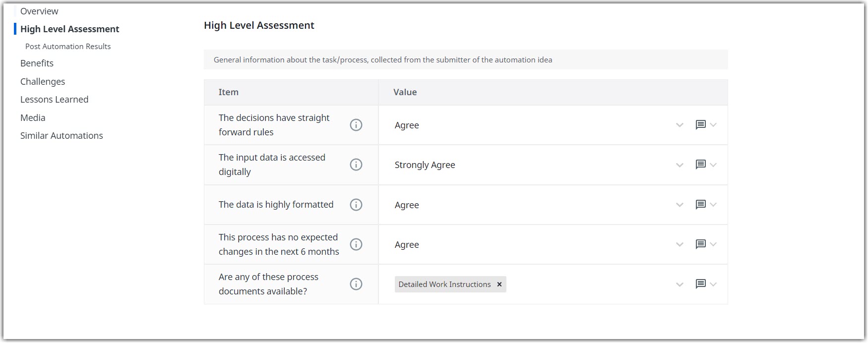Open comment icon on Detailed Work Instructions row
Screen dimensions: 868x343
point(700,284)
